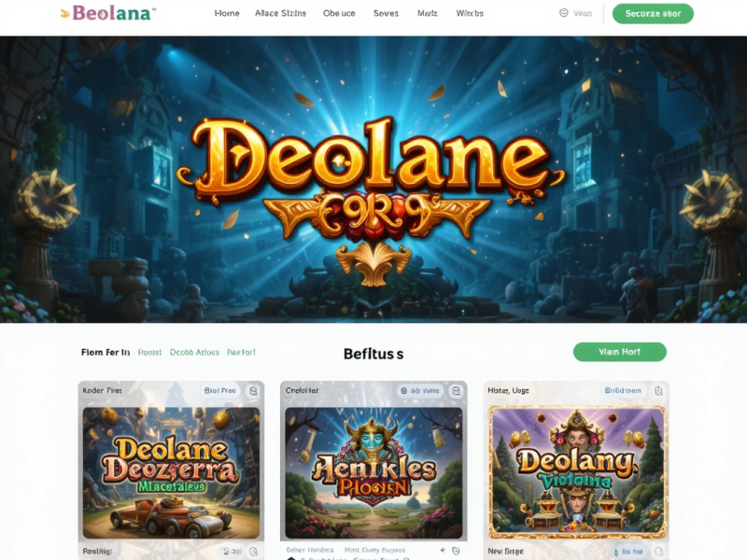The width and height of the screenshot is (747, 560).
Task: Click the sparkle icon under Aenikles card
Action: point(443,550)
